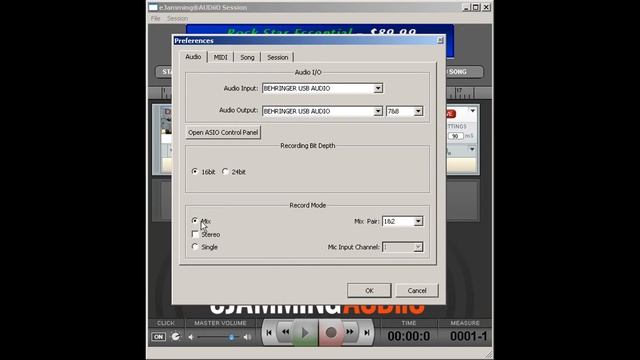Click the fast forward button
The width and height of the screenshot is (640, 360).
[350, 332]
